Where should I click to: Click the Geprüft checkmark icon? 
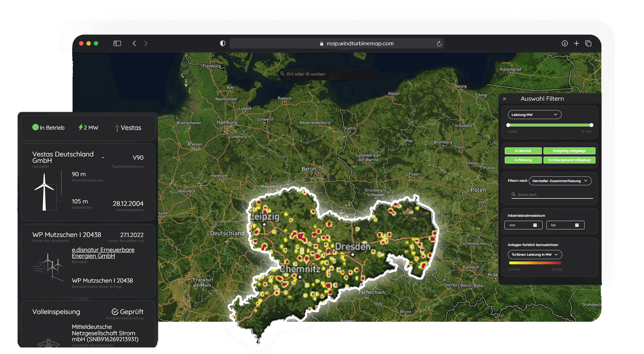coord(115,312)
